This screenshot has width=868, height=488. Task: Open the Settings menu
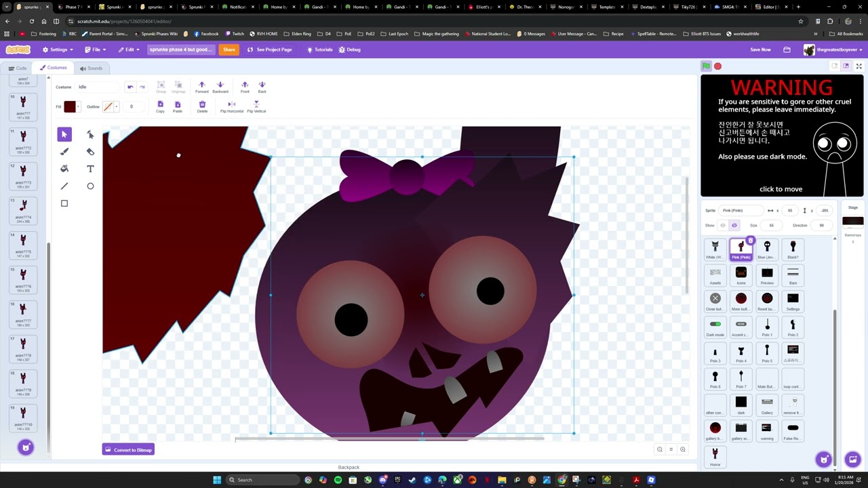click(x=58, y=49)
